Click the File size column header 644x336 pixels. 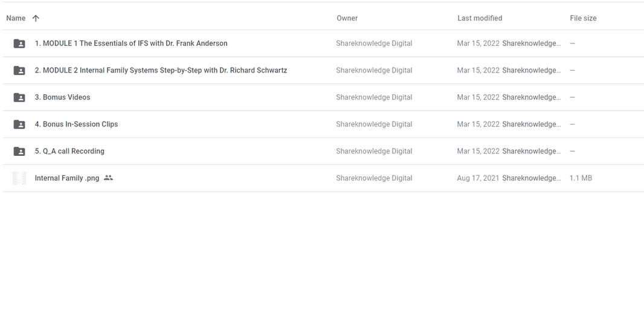[583, 18]
